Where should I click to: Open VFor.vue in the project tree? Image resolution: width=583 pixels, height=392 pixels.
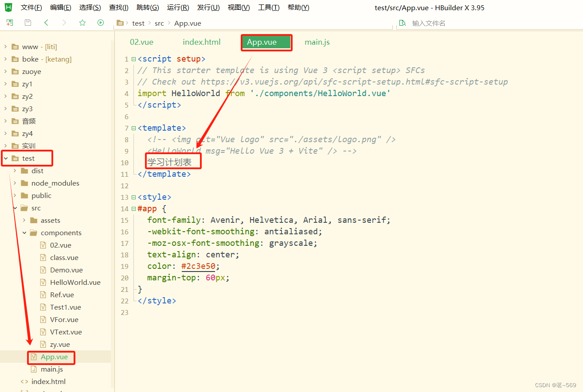click(x=64, y=319)
